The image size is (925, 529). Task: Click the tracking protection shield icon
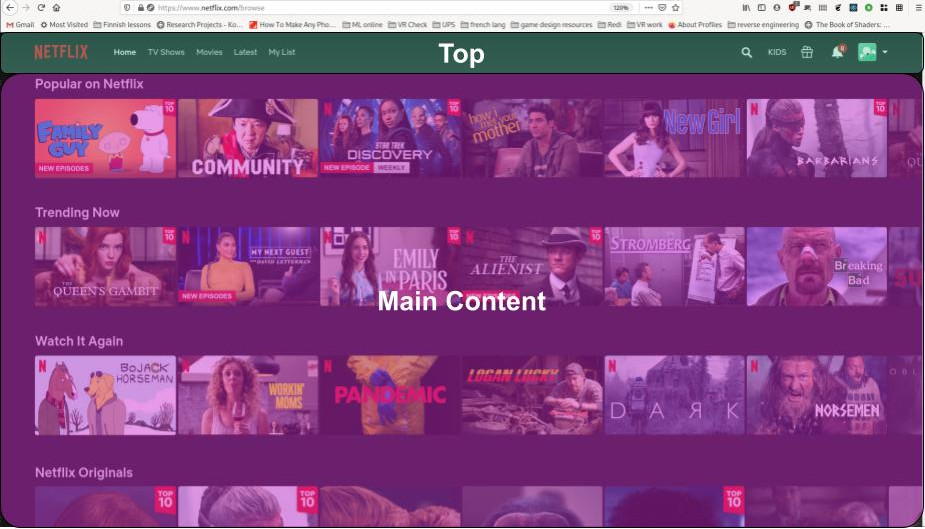tap(127, 8)
